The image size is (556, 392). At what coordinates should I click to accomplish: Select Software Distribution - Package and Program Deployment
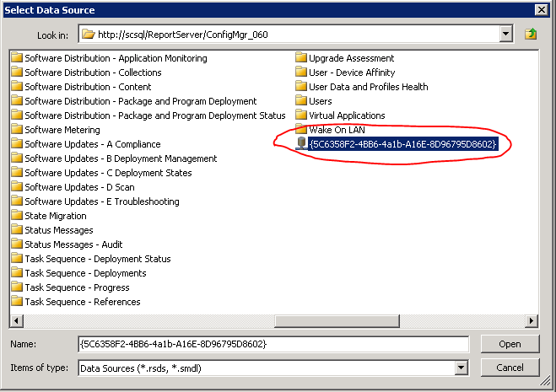click(x=140, y=101)
